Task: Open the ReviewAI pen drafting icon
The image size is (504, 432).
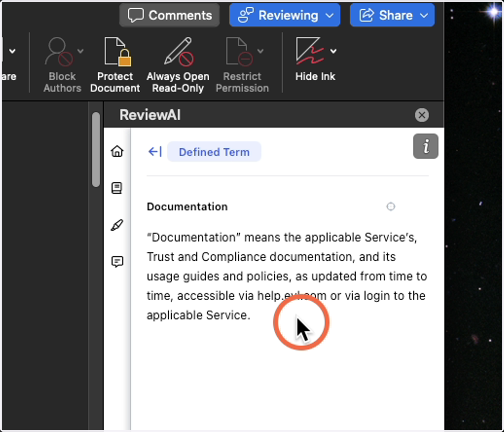Action: coord(117,225)
